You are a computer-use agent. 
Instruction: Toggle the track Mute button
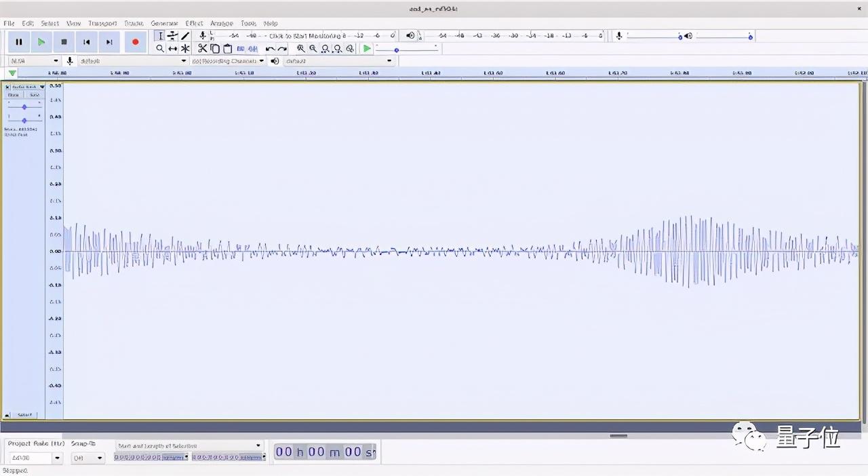pos(14,95)
